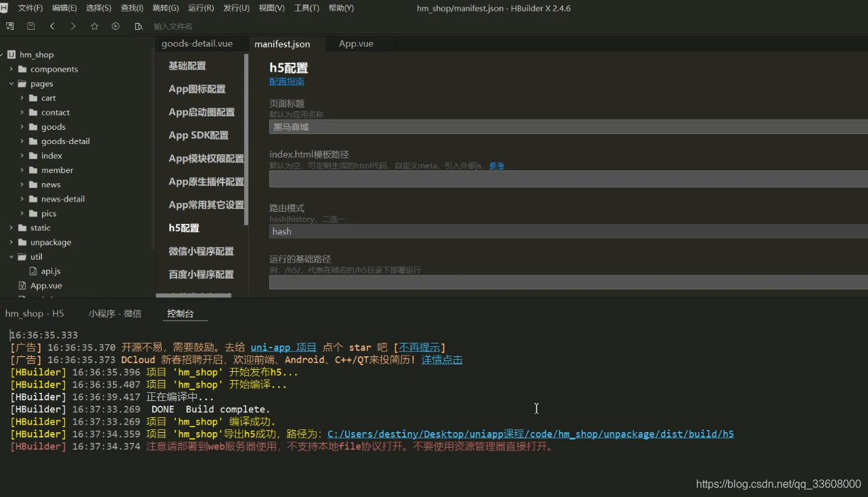Click the member folder icon

click(33, 170)
